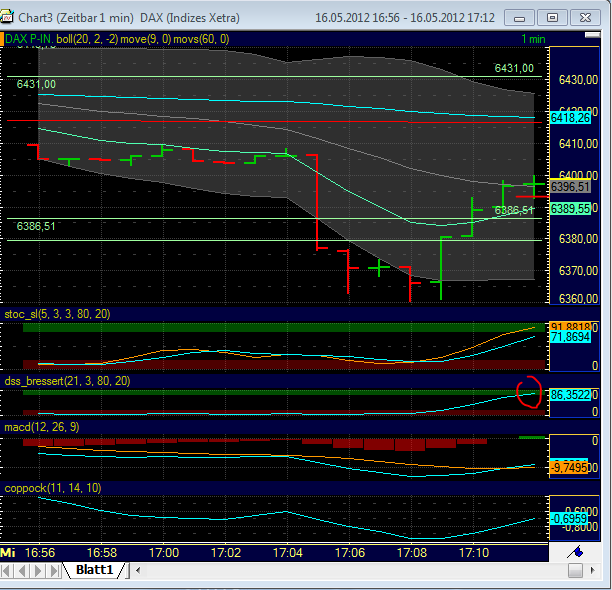The height and width of the screenshot is (590, 612).
Task: Minimize the Chart3 window
Action: [x=519, y=18]
